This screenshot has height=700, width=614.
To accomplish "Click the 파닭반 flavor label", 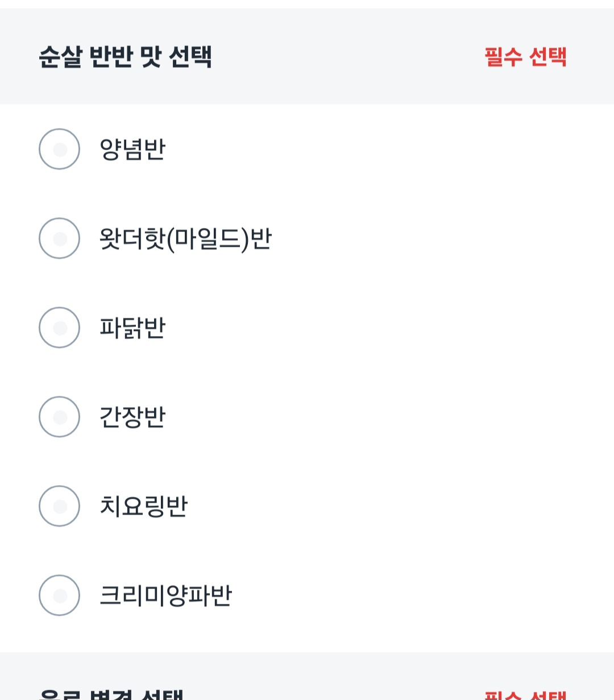I will coord(132,328).
